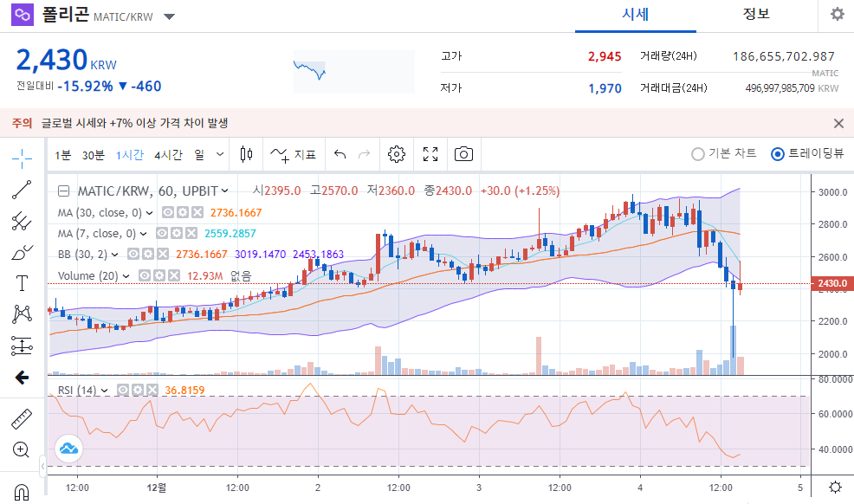854x504 pixels.
Task: Select the brush drawing tool
Action: point(22,252)
